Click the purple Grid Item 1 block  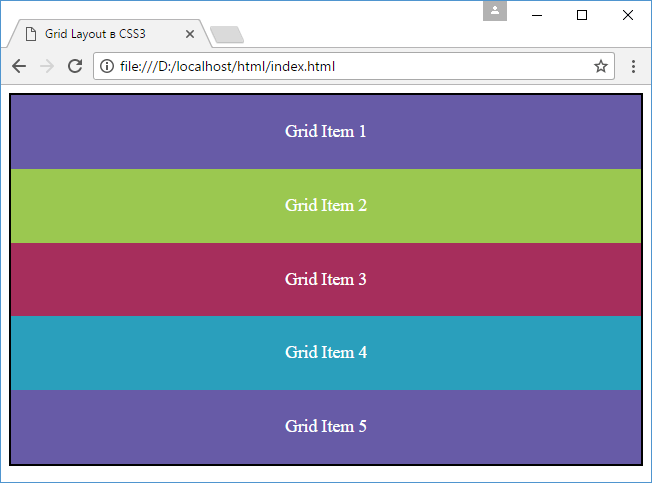pyautogui.click(x=325, y=132)
